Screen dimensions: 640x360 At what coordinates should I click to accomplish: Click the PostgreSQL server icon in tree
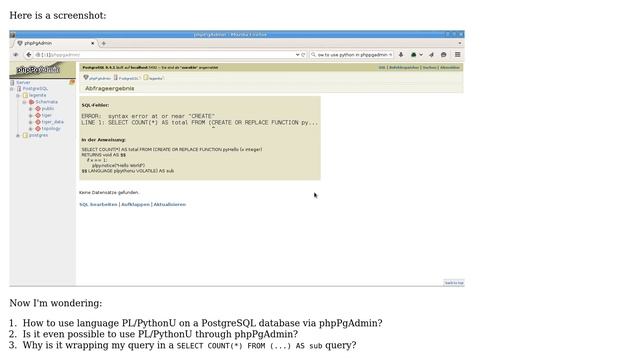(19, 89)
